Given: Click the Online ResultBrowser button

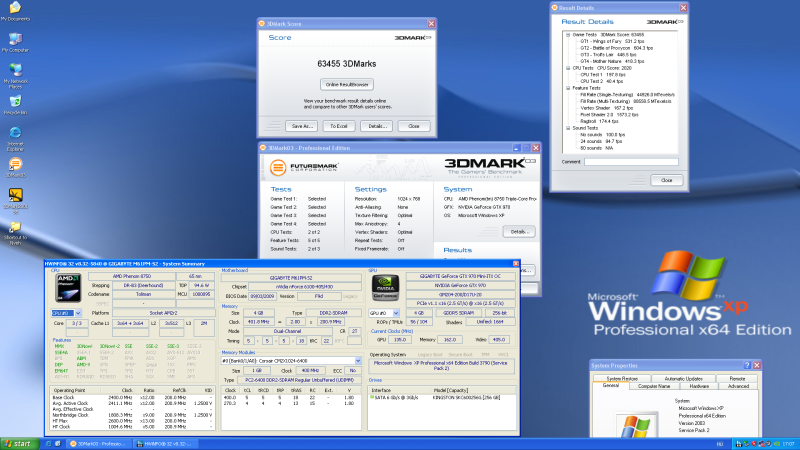Looking at the screenshot, I should (x=347, y=84).
